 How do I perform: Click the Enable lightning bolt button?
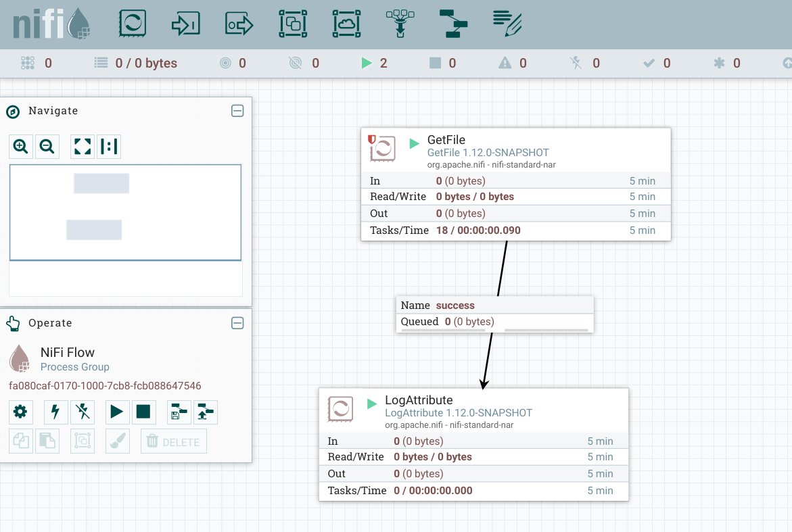point(55,412)
